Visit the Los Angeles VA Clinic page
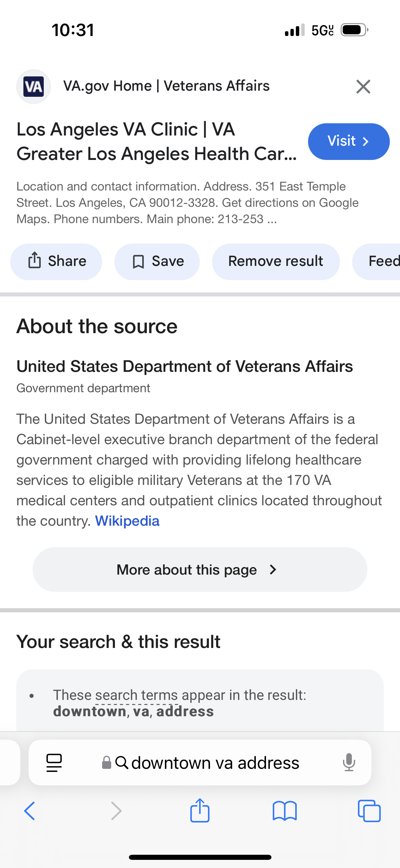Image resolution: width=400 pixels, height=868 pixels. point(349,142)
